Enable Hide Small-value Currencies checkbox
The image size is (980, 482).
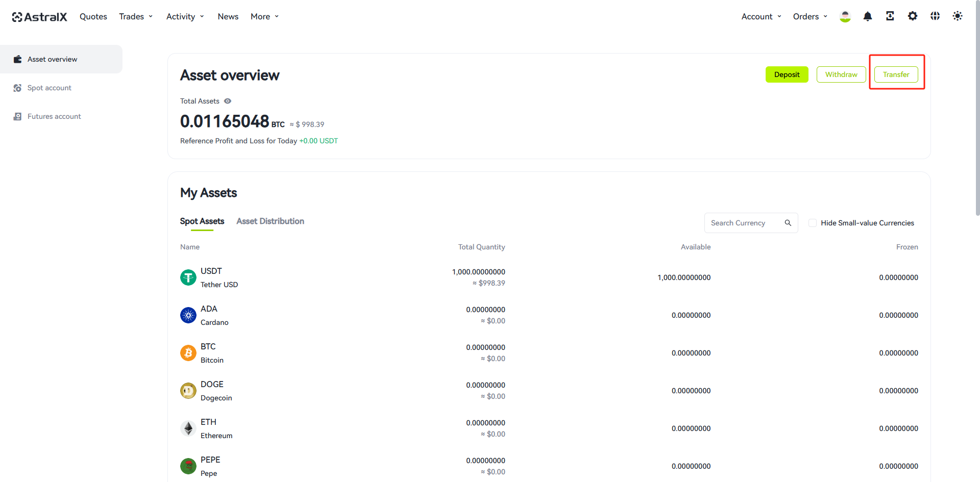coord(813,223)
